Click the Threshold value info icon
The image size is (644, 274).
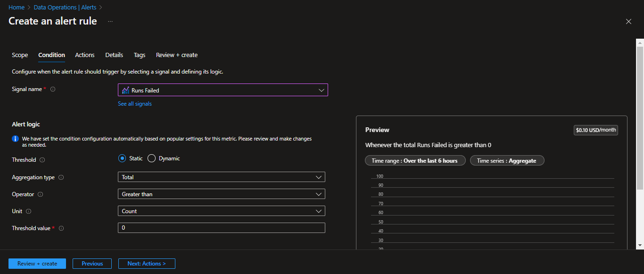click(x=61, y=228)
